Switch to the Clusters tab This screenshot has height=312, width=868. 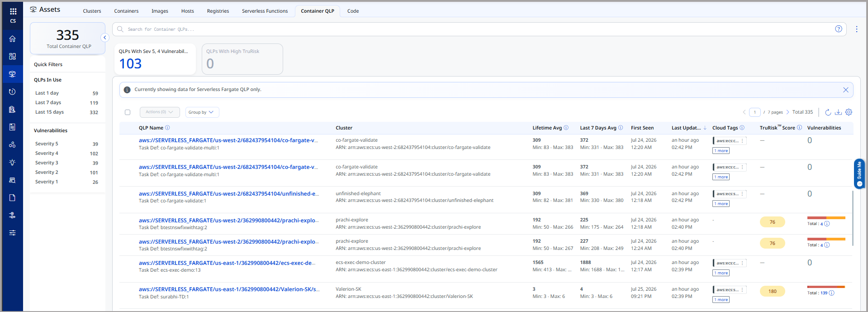pos(92,11)
